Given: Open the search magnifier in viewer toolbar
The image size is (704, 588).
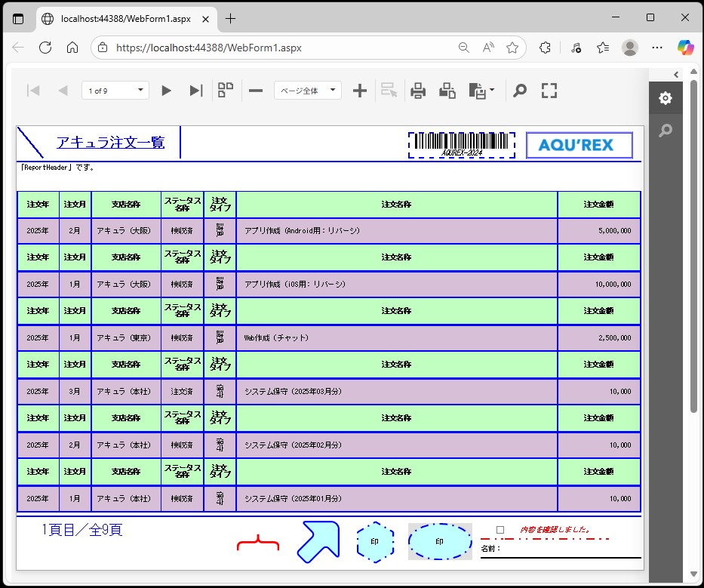Looking at the screenshot, I should [520, 91].
